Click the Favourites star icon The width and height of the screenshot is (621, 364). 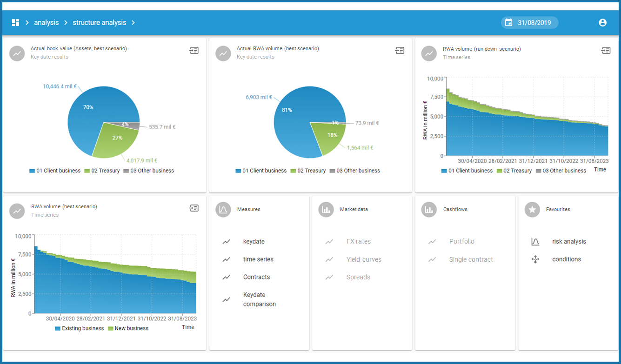532,210
